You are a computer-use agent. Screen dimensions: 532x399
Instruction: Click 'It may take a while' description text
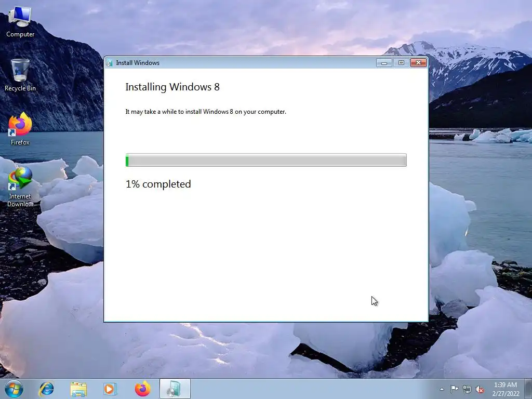coord(206,112)
